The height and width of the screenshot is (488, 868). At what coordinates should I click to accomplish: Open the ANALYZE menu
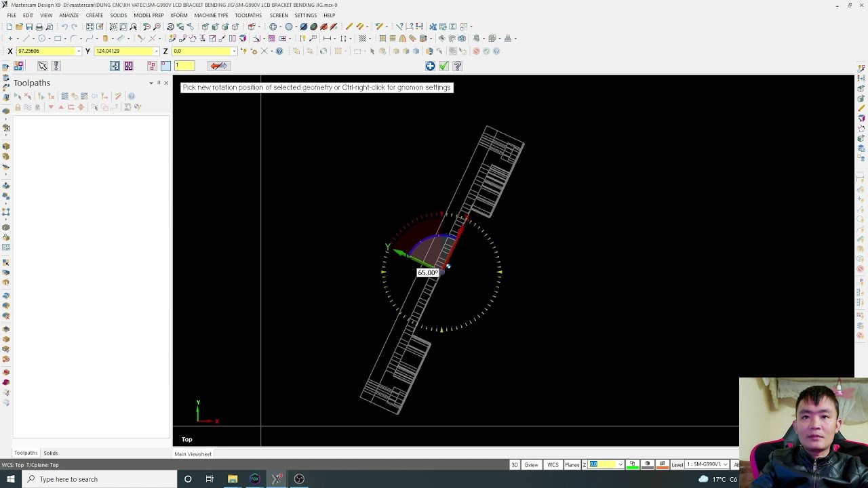tap(68, 15)
